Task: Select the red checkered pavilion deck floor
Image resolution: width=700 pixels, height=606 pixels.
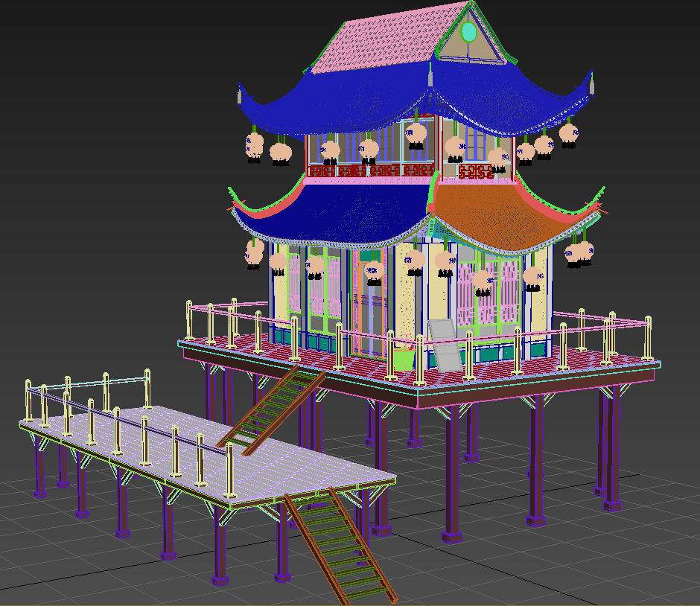Action: coord(420,362)
